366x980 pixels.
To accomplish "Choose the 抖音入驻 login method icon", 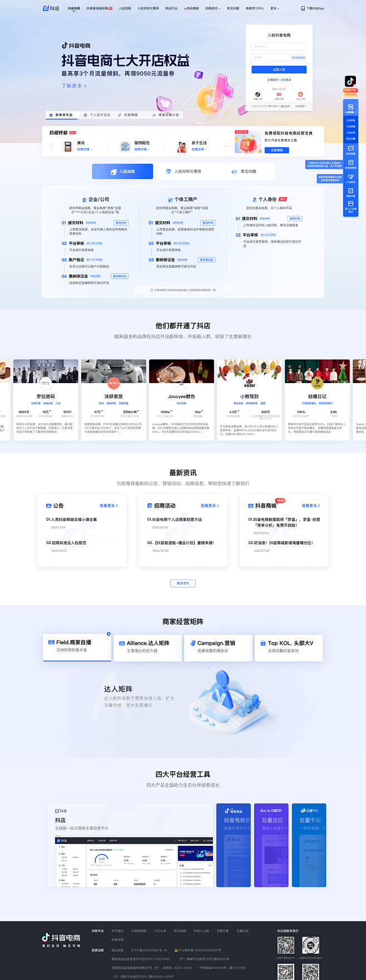I will coord(258,95).
